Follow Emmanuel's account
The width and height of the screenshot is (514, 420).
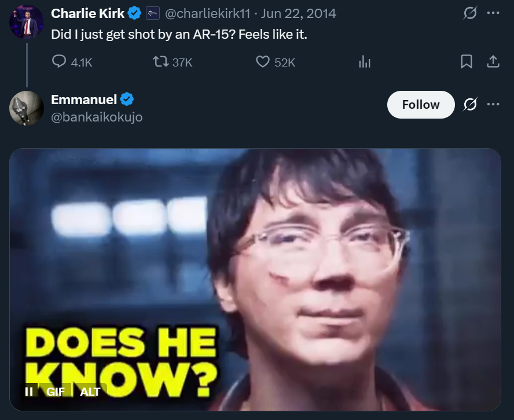click(x=421, y=105)
